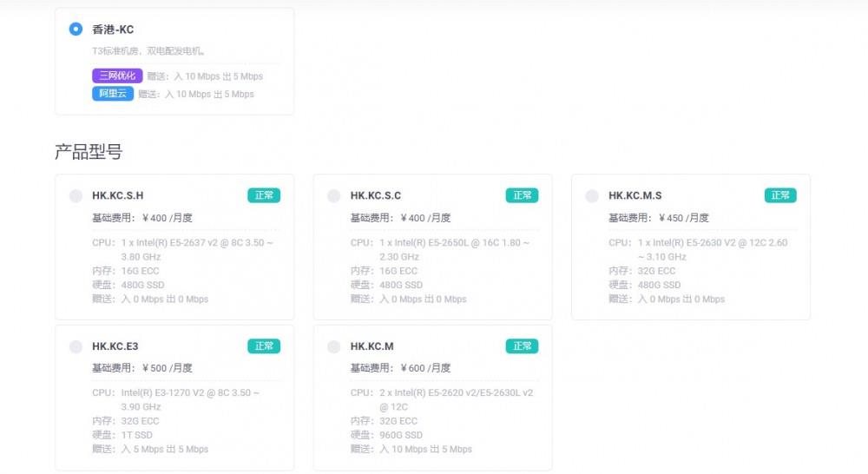The width and height of the screenshot is (868, 474).
Task: Select the HK.KC.S.H radio button
Action: [x=76, y=196]
